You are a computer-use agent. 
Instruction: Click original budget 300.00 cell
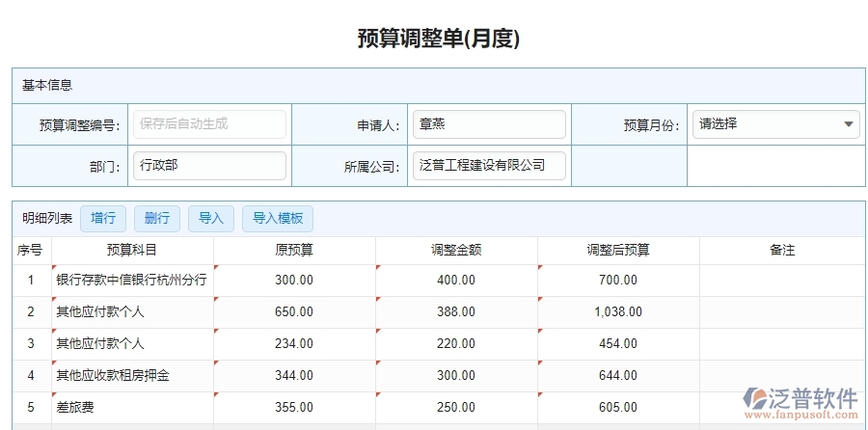[x=294, y=281]
